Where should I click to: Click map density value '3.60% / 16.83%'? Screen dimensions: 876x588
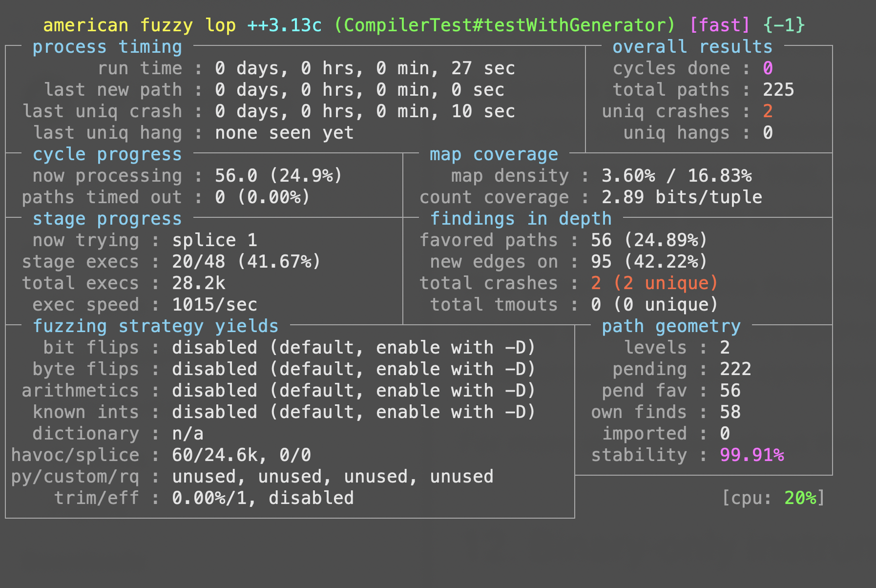(x=677, y=176)
